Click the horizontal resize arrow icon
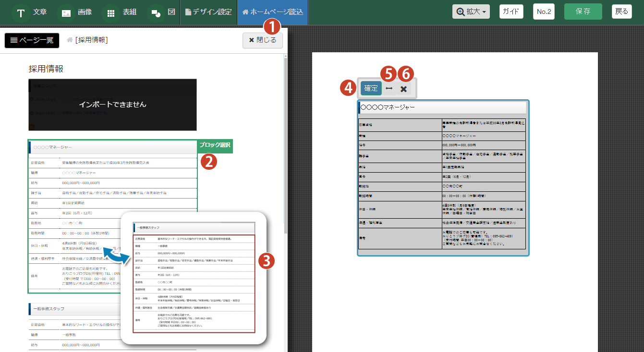Viewport: 644px width, 352px height. click(x=389, y=88)
